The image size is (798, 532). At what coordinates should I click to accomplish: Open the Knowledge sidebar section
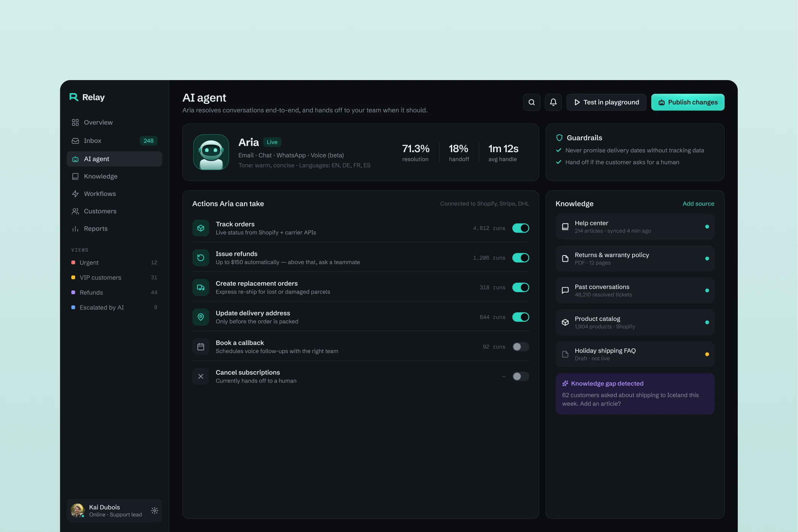[x=114, y=176]
